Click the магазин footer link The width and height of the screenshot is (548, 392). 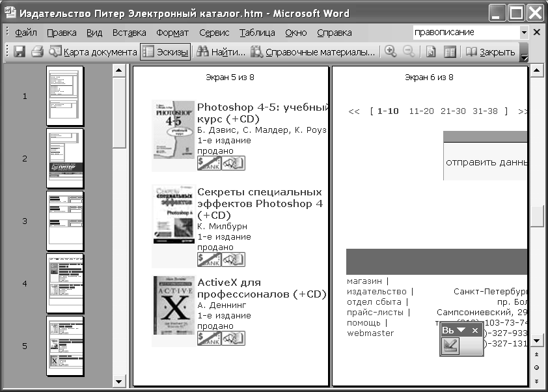[x=364, y=281]
